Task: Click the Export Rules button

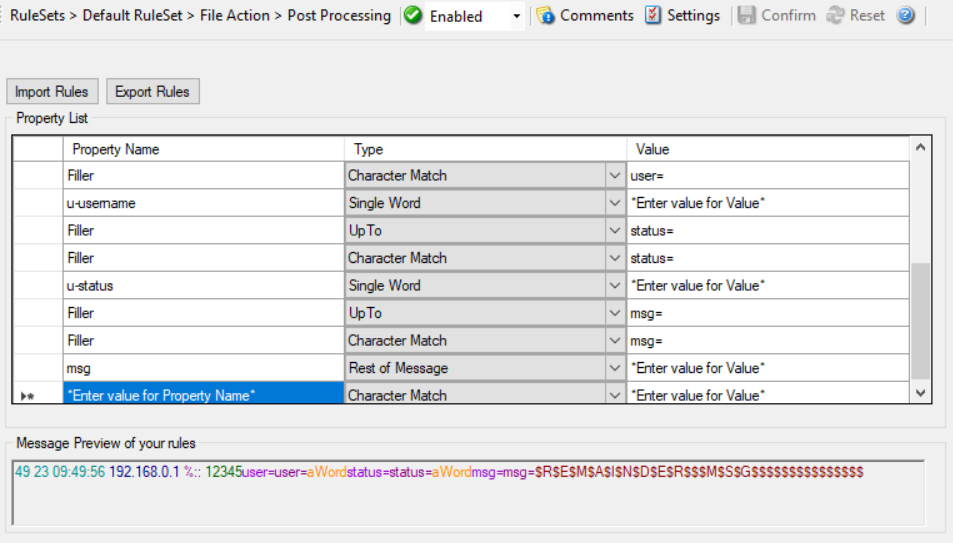Action: coord(152,92)
